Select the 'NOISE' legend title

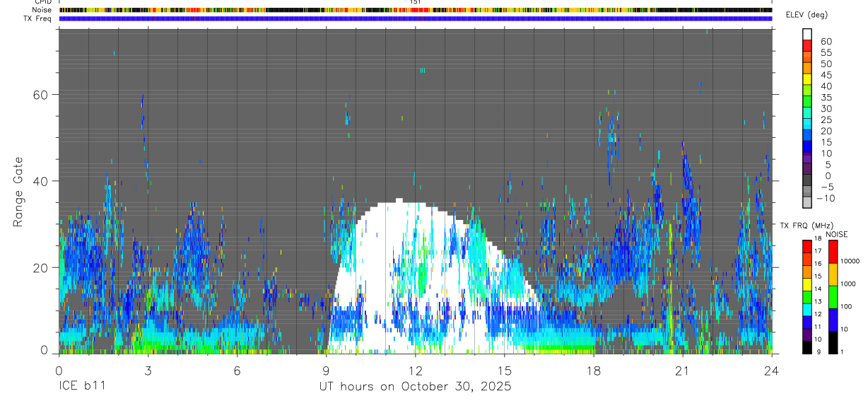836,233
